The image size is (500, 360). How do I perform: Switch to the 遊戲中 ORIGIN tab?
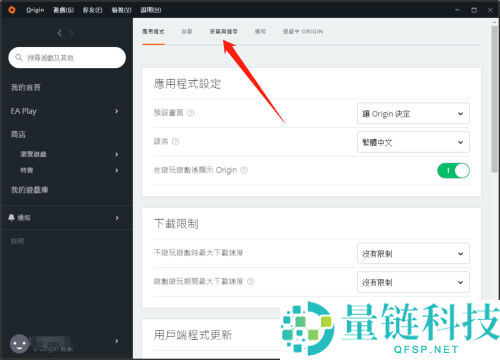click(x=303, y=31)
